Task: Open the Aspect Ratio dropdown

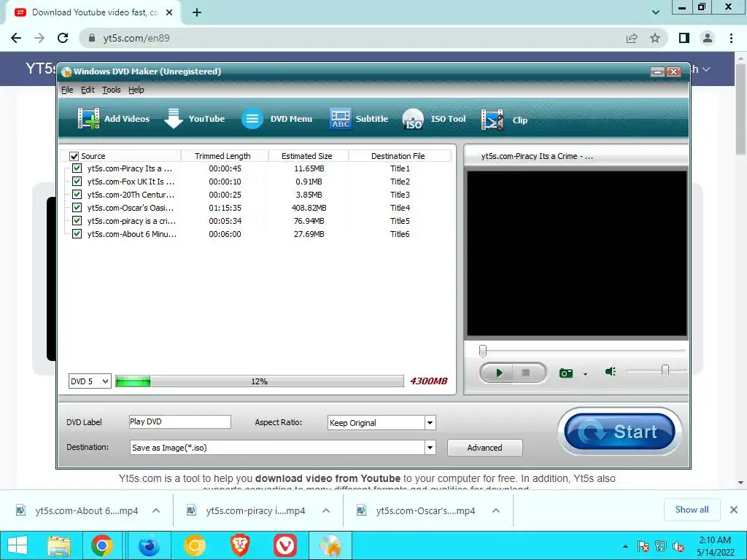Action: point(430,423)
